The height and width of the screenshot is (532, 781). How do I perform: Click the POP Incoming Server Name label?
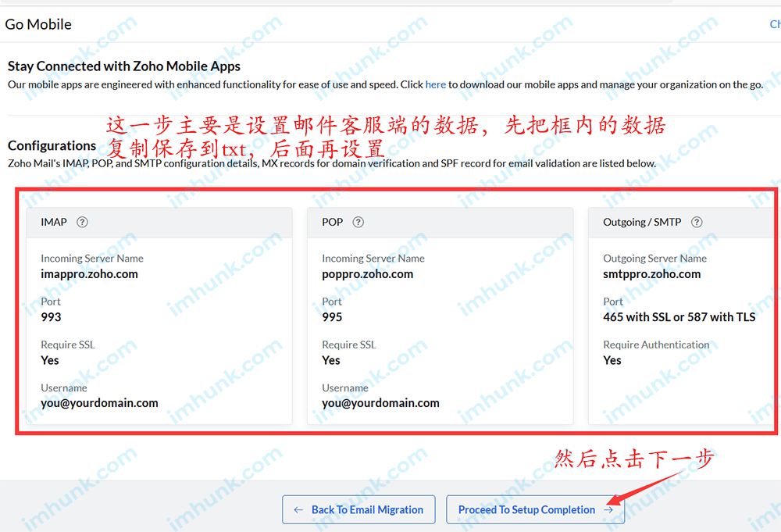(373, 259)
